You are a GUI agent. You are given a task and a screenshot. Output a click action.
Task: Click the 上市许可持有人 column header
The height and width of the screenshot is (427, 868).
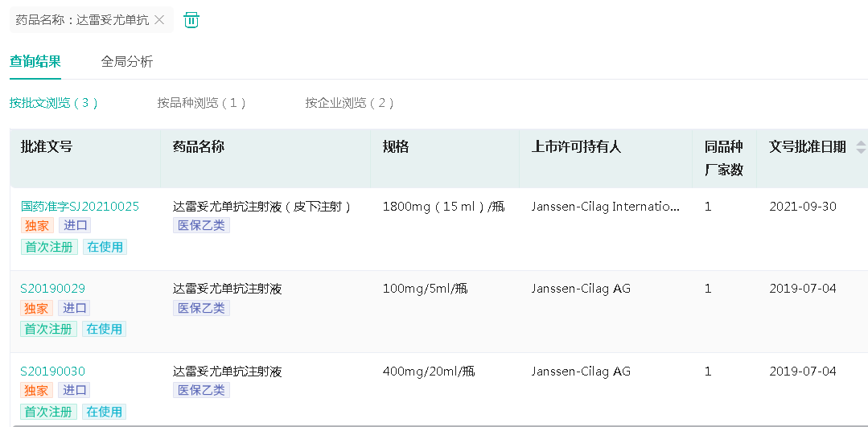[x=576, y=147]
